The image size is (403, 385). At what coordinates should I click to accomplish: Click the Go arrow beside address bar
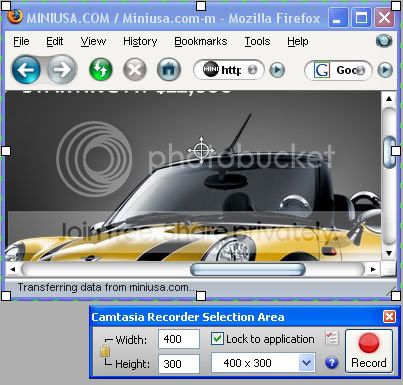pyautogui.click(x=277, y=70)
